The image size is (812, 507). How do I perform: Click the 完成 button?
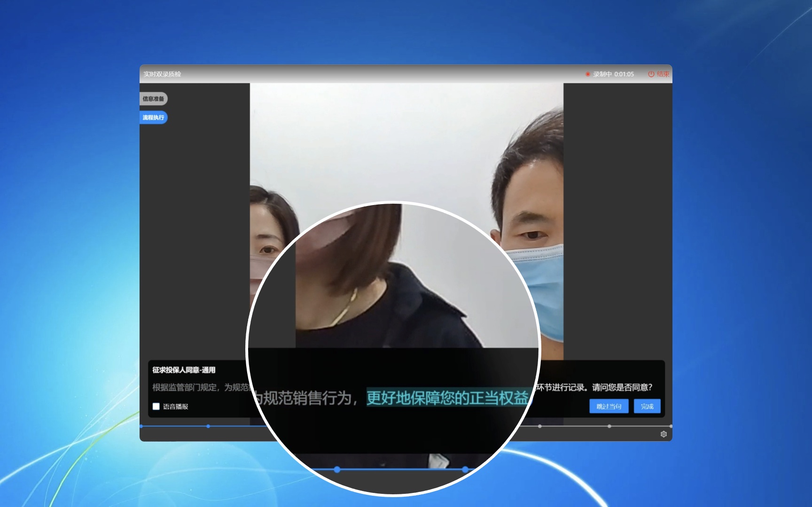point(647,406)
